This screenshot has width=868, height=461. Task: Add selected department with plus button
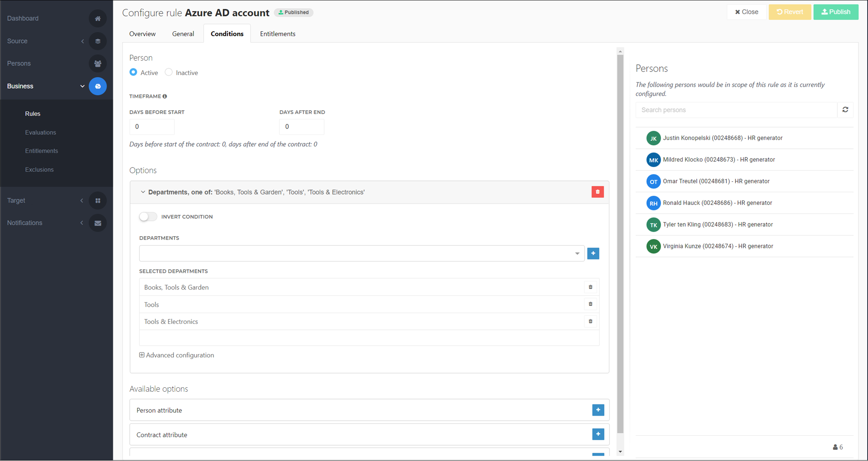(x=593, y=253)
